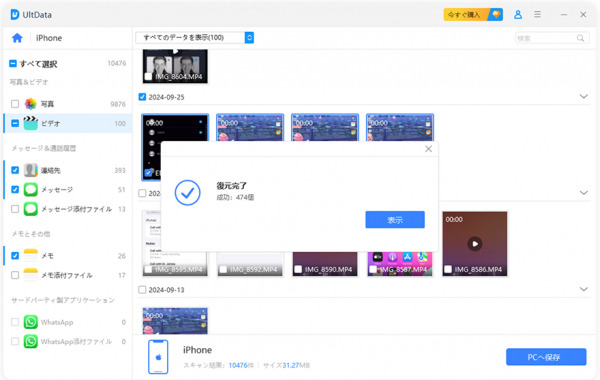Collapse the 2024-09-25 group chevron
600x380 pixels.
(x=584, y=96)
